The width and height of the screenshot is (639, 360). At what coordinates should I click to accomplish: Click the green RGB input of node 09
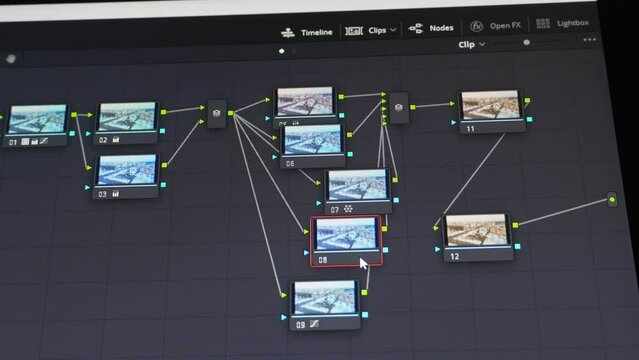coord(284,295)
